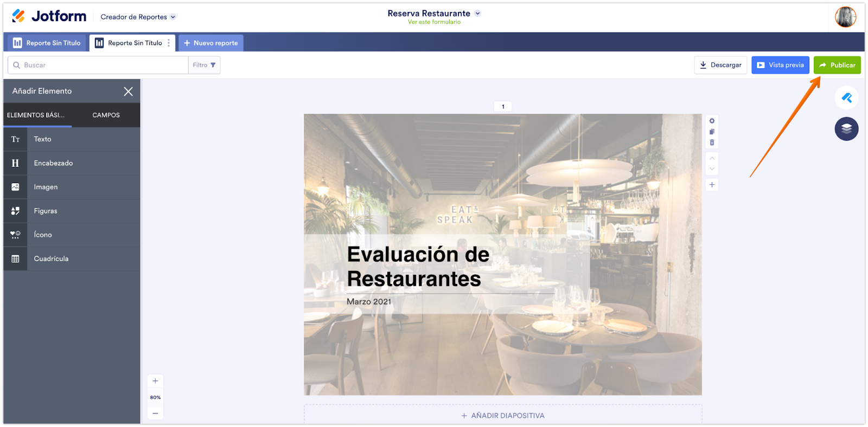Create a Nuevo reporte
The height and width of the screenshot is (427, 868).
(x=211, y=43)
